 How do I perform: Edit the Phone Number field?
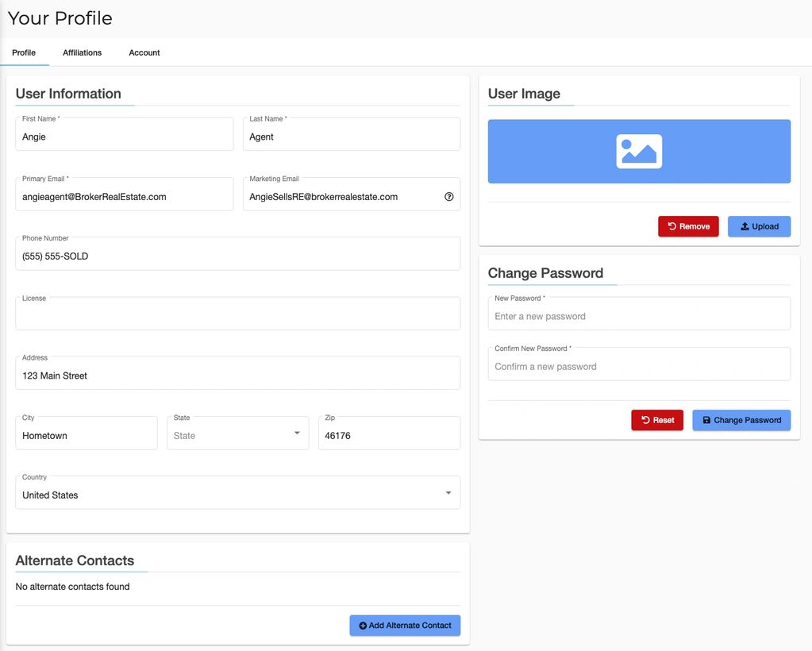pos(237,256)
